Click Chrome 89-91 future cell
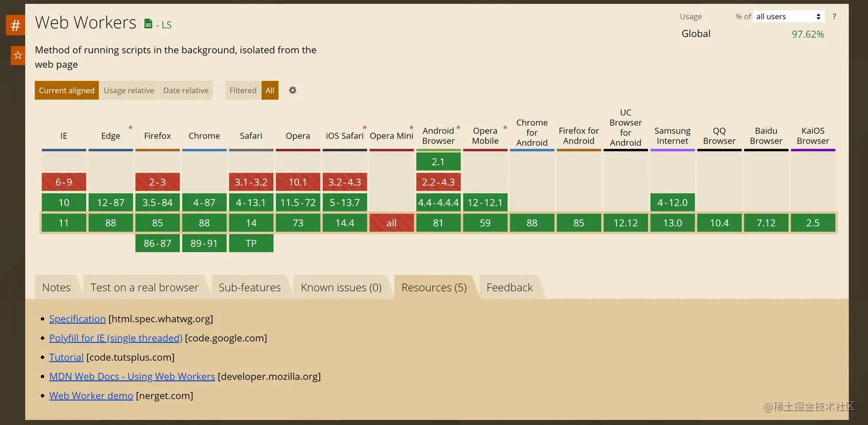 [x=204, y=243]
